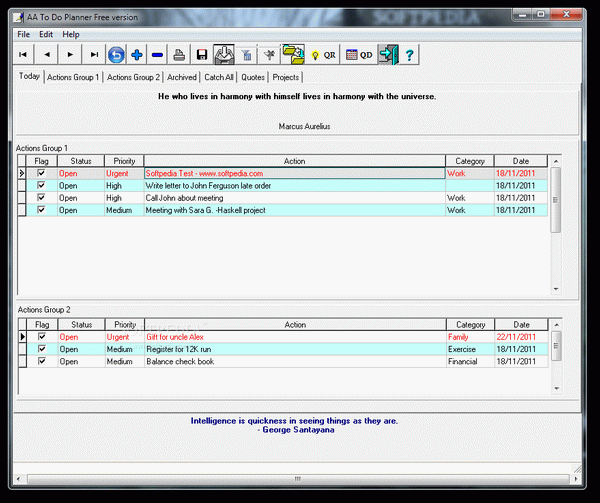Exit via the door icon
Screen dimensions: 600x503
pos(389,55)
